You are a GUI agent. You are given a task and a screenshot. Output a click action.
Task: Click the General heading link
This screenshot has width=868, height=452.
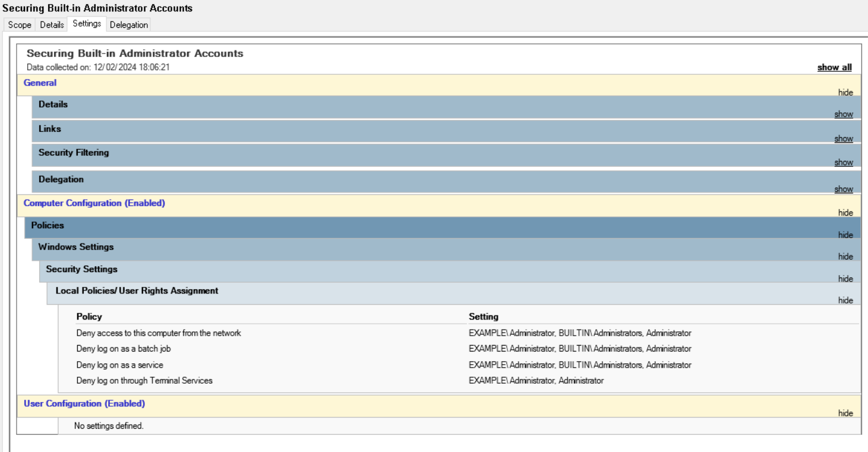[40, 83]
